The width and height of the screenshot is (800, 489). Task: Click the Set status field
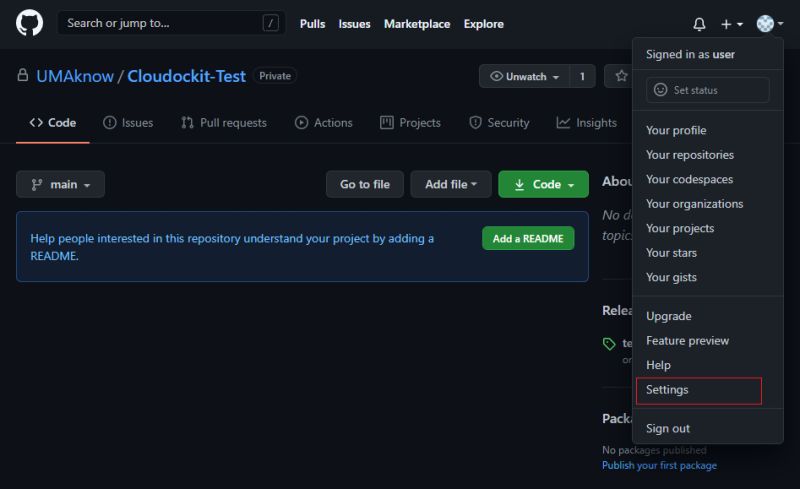tap(708, 90)
